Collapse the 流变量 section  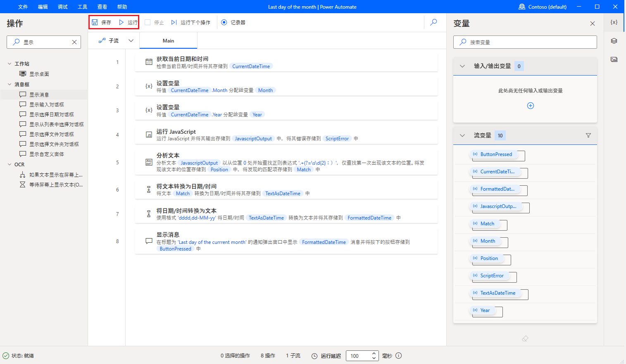tap(462, 135)
